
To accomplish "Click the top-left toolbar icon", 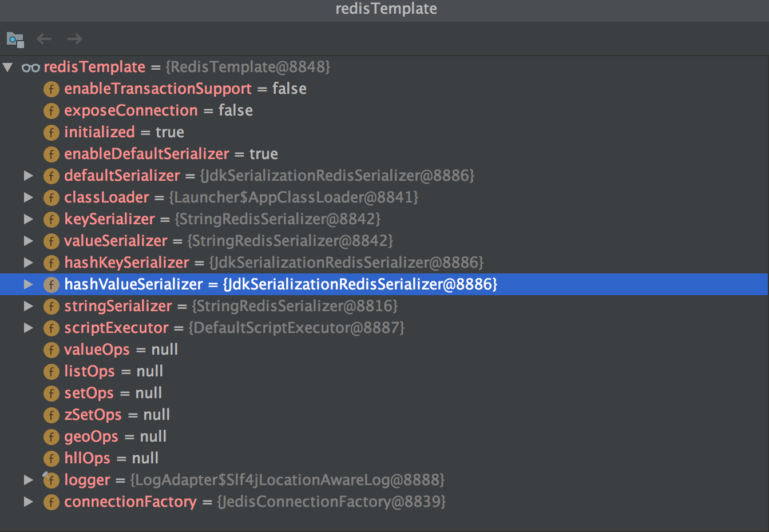I will point(15,39).
